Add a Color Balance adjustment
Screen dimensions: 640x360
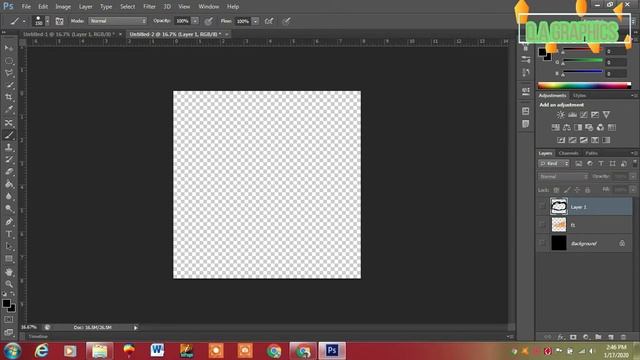567,127
